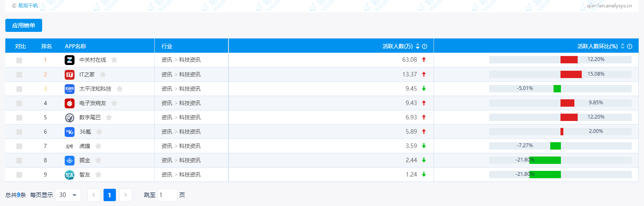The height and width of the screenshot is (206, 644).
Task: Click the 智友 app icon
Action: coord(70,175)
